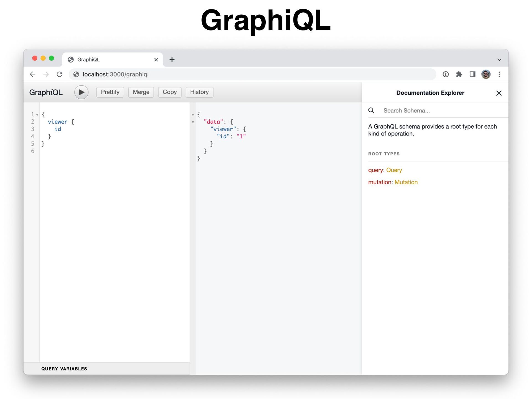Viewport: 532px width, 399px height.
Task: Reload the page with the refresh icon
Action: click(x=60, y=74)
